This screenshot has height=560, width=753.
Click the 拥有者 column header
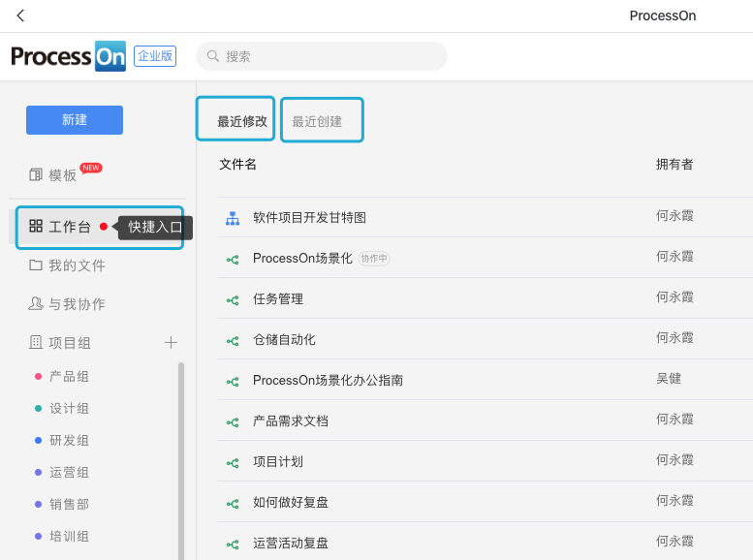pos(675,165)
